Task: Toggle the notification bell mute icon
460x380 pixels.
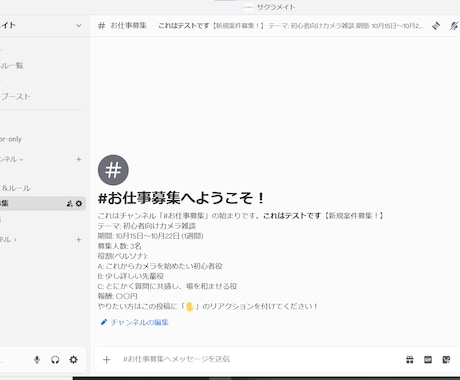Action: [454, 26]
